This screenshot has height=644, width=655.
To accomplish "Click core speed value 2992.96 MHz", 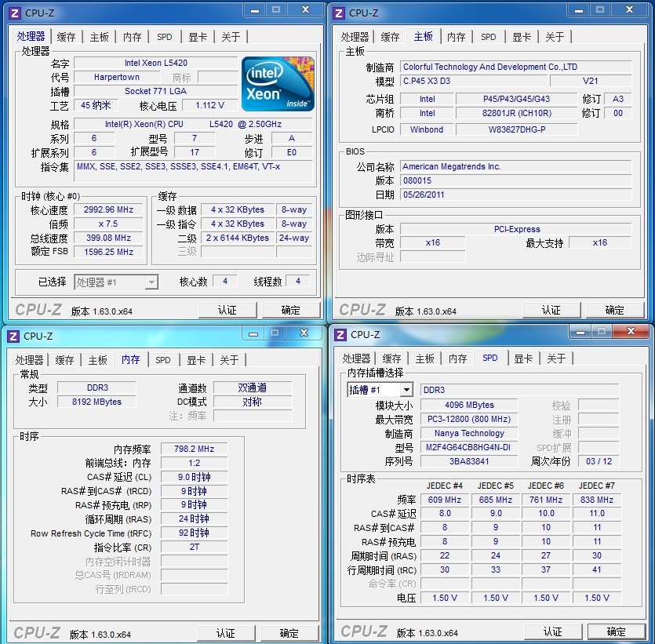I will (x=108, y=209).
